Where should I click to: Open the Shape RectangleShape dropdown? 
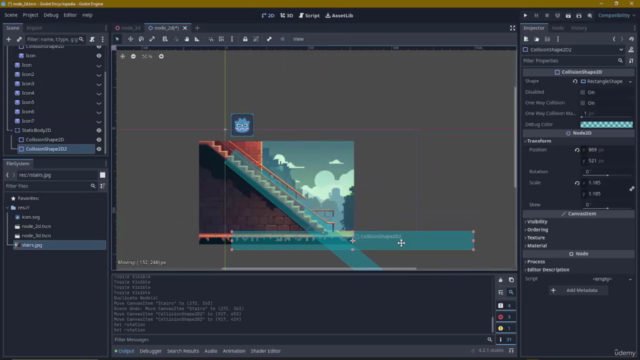[x=607, y=81]
